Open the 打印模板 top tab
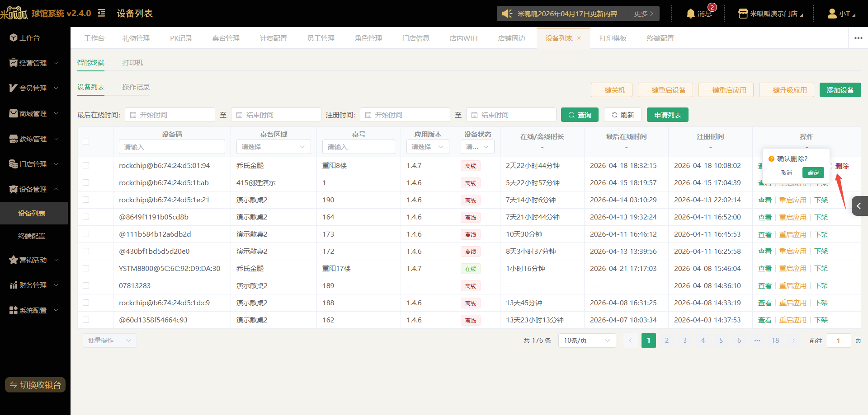This screenshot has width=868, height=415. 613,38
